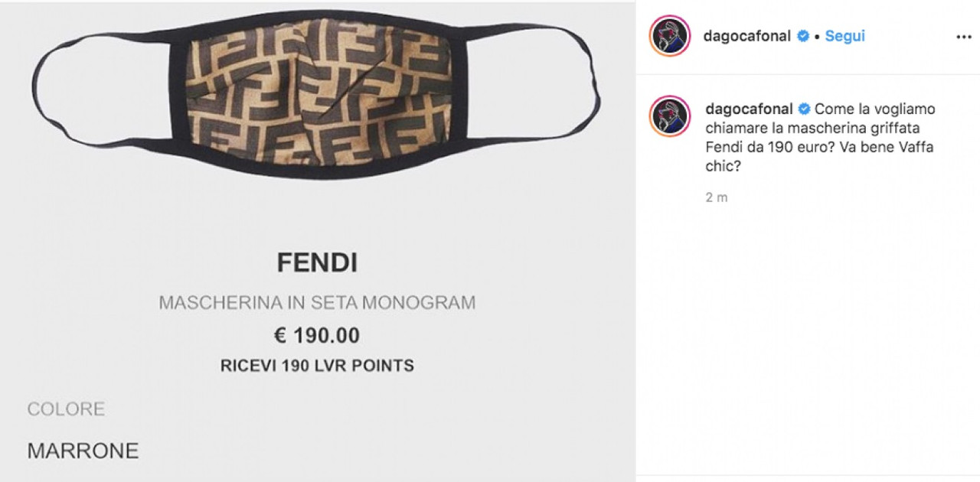This screenshot has height=482, width=980.
Task: Select the 'MASCHERINA IN SETA MONOGRAM' product name
Action: click(x=317, y=303)
